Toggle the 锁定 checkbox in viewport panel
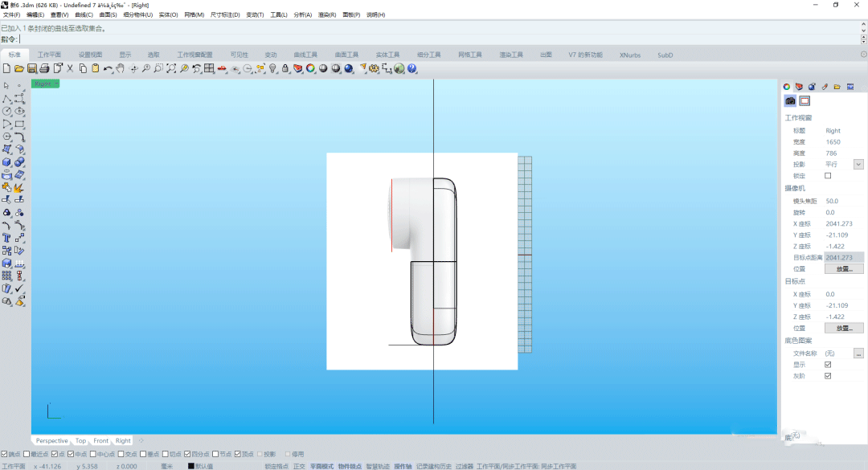This screenshot has height=470, width=868. coord(828,175)
